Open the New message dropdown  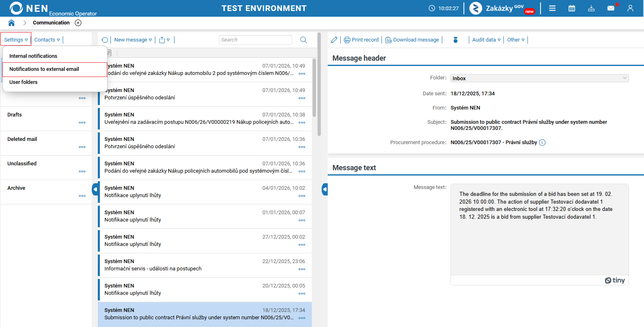pyautogui.click(x=133, y=40)
